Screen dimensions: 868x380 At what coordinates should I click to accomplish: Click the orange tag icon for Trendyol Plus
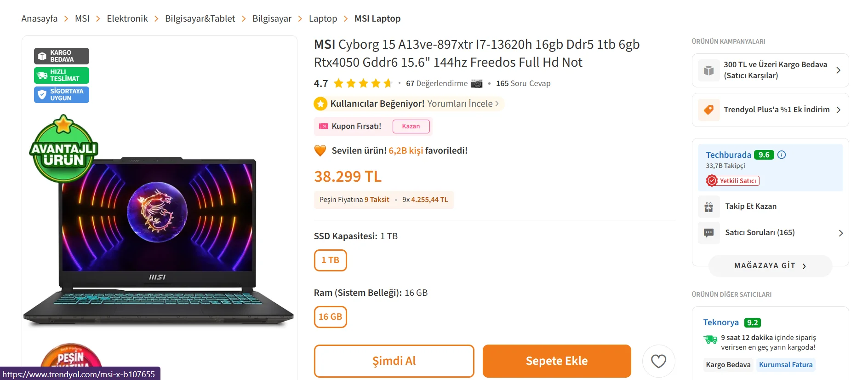(709, 109)
